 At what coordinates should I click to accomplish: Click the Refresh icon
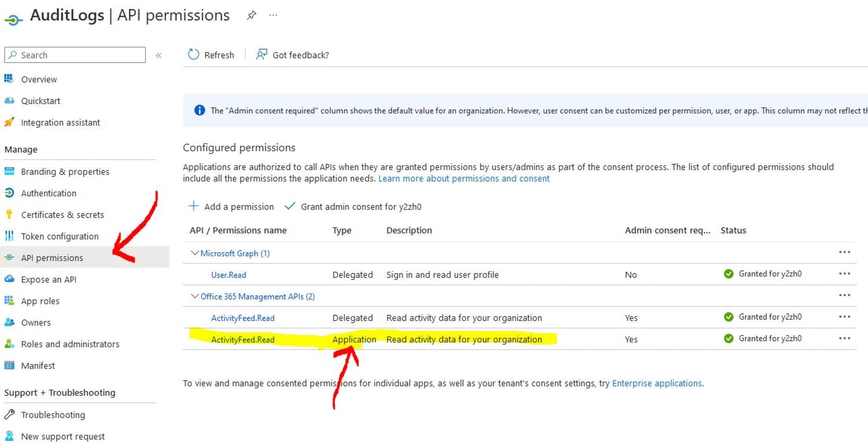[194, 54]
